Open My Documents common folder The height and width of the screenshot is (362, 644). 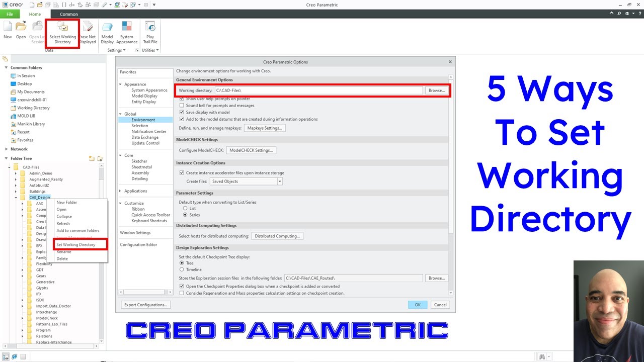tap(31, 92)
